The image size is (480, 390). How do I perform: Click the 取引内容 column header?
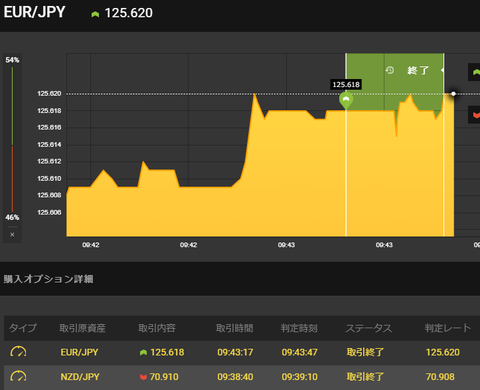click(x=157, y=328)
